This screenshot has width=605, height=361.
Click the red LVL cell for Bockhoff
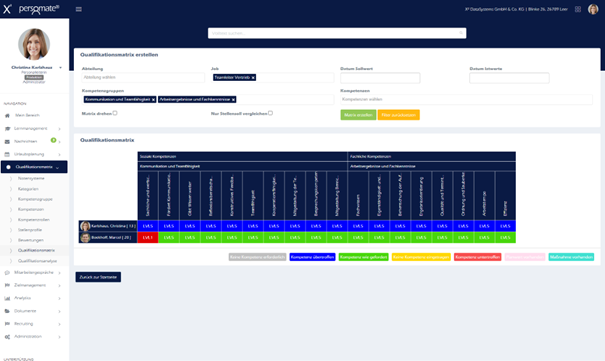click(148, 238)
